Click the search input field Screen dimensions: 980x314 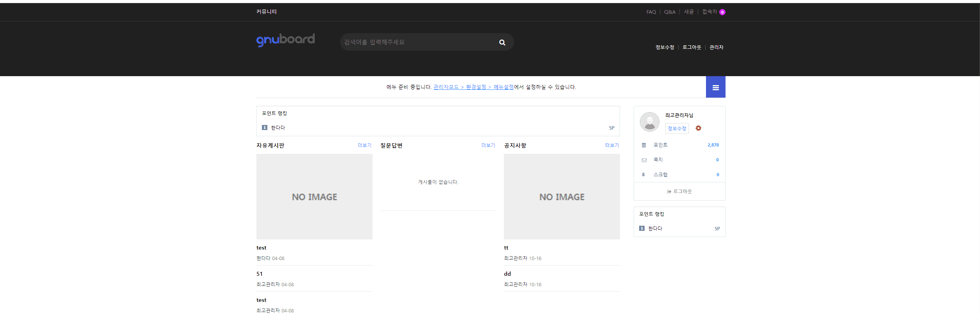tap(416, 42)
